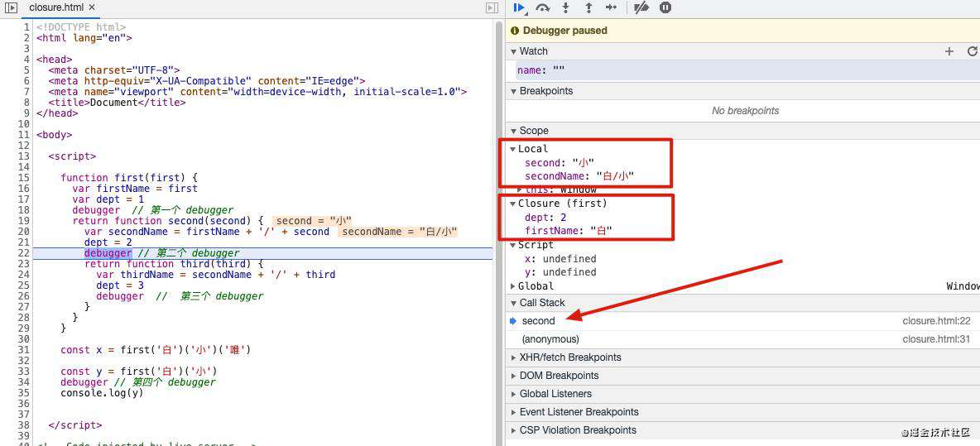Viewport: 980px width, 446px height.
Task: Hide the debugger sidebar
Action: point(492,7)
